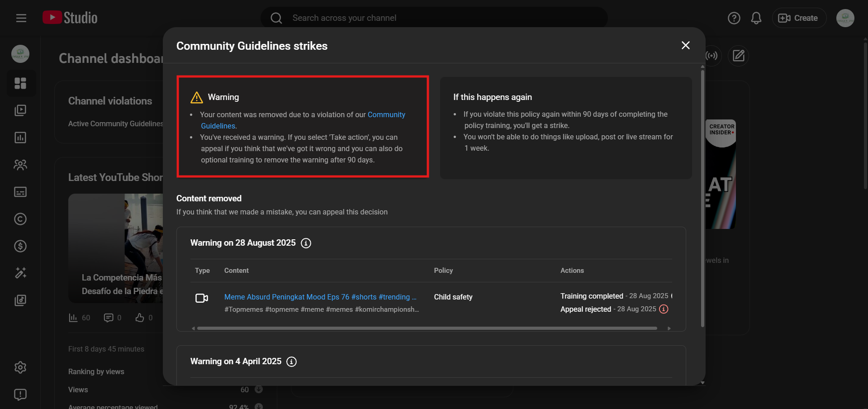The width and height of the screenshot is (868, 409).
Task: Open the Subtitles sidebar icon
Action: (20, 192)
